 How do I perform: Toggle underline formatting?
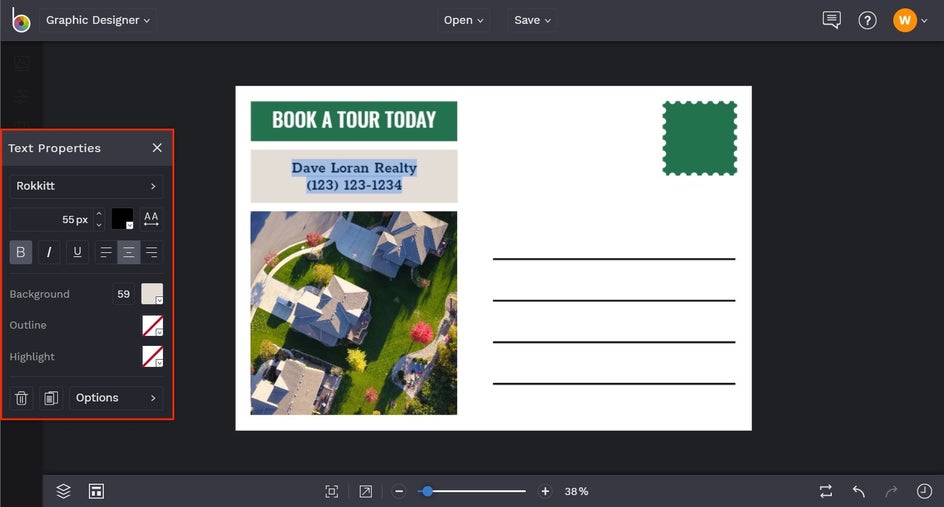(x=77, y=252)
